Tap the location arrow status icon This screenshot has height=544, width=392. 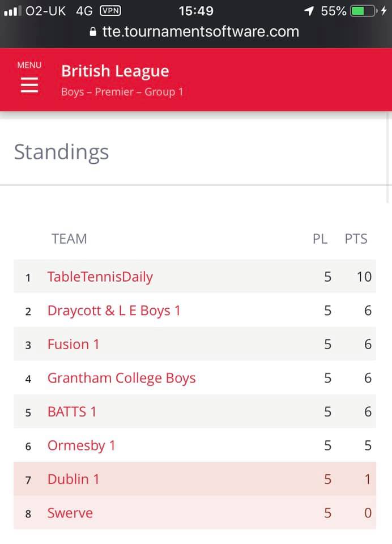click(x=309, y=11)
